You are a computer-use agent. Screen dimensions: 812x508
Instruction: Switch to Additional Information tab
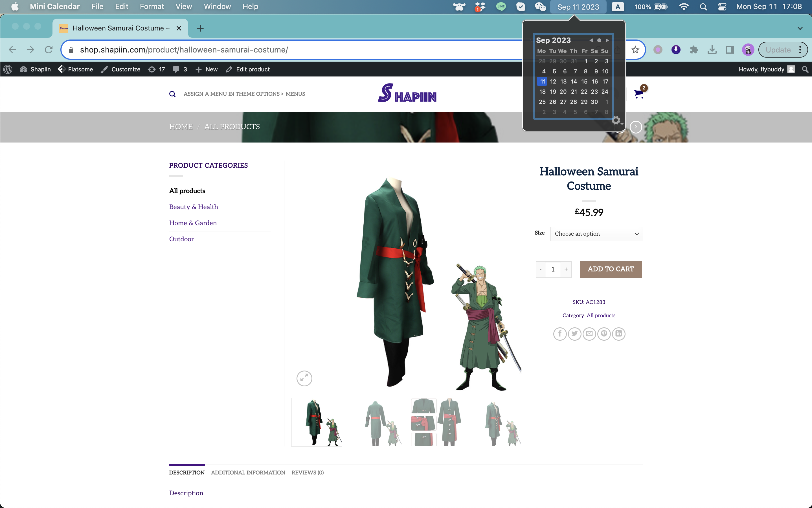pyautogui.click(x=248, y=472)
